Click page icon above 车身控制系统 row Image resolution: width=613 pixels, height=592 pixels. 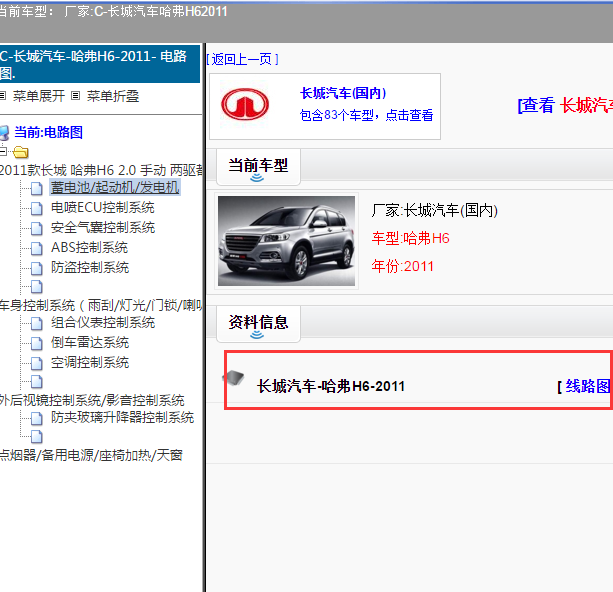tap(37, 287)
